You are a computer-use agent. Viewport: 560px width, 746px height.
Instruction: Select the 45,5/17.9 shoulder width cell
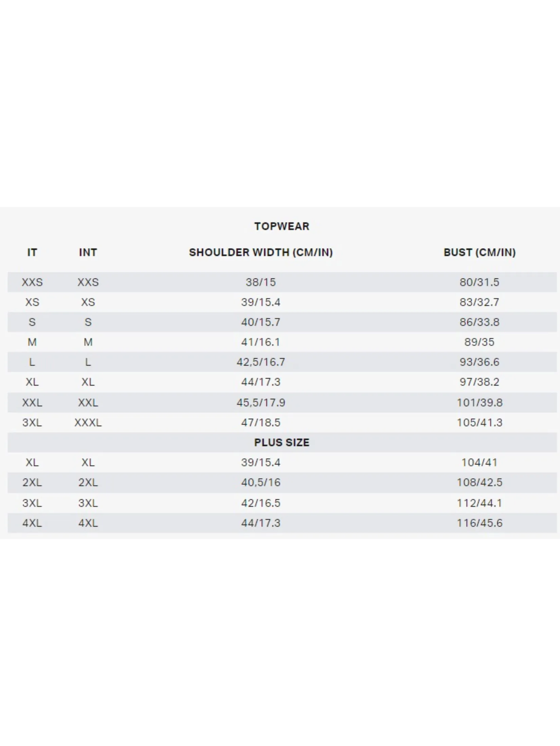tap(261, 403)
